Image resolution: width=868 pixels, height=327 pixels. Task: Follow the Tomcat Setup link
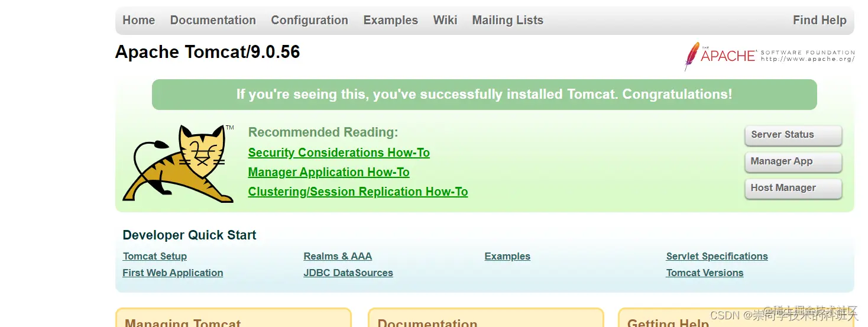155,256
